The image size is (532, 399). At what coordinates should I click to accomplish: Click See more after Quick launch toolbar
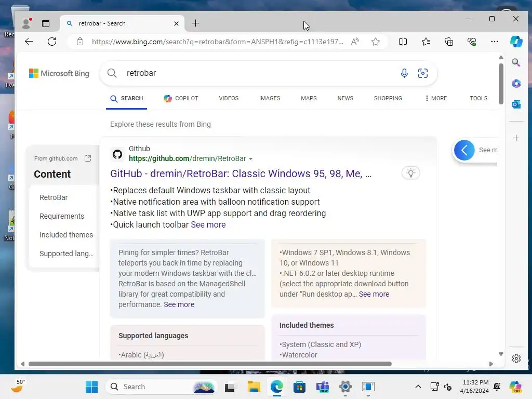[x=208, y=224]
